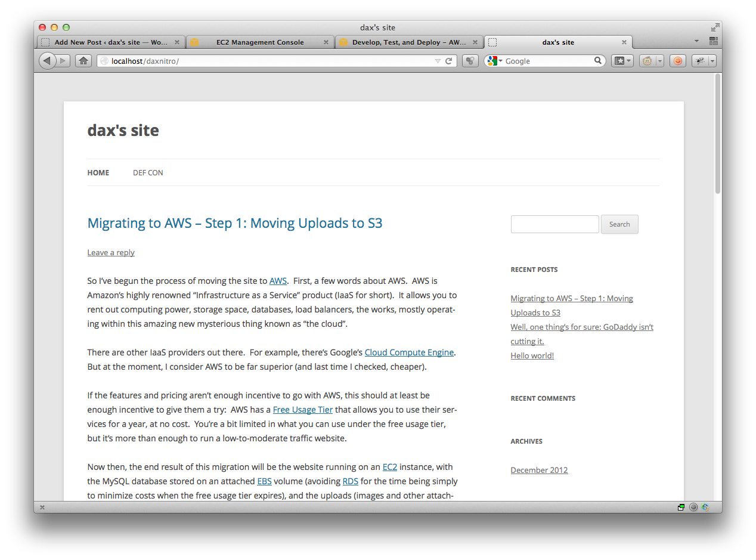
Task: Click the Develop, Test, and Deploy tab favicon
Action: (343, 42)
